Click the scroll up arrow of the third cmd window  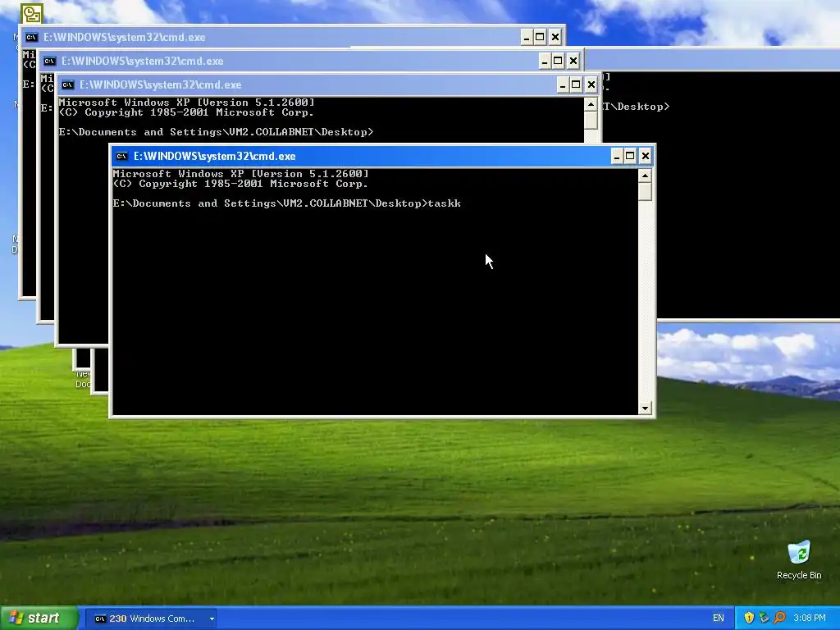[591, 104]
